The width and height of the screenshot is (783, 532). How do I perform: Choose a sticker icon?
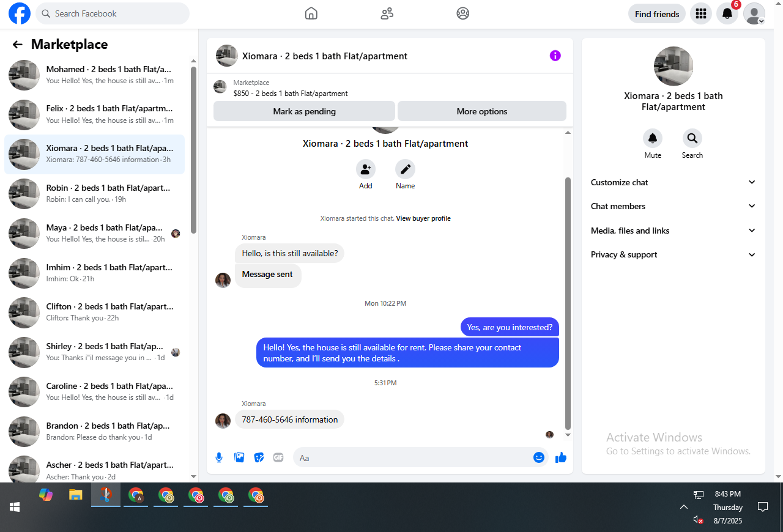[259, 457]
